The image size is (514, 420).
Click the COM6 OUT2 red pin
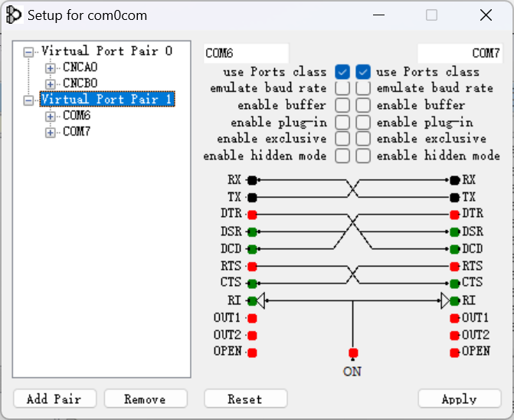click(x=252, y=336)
